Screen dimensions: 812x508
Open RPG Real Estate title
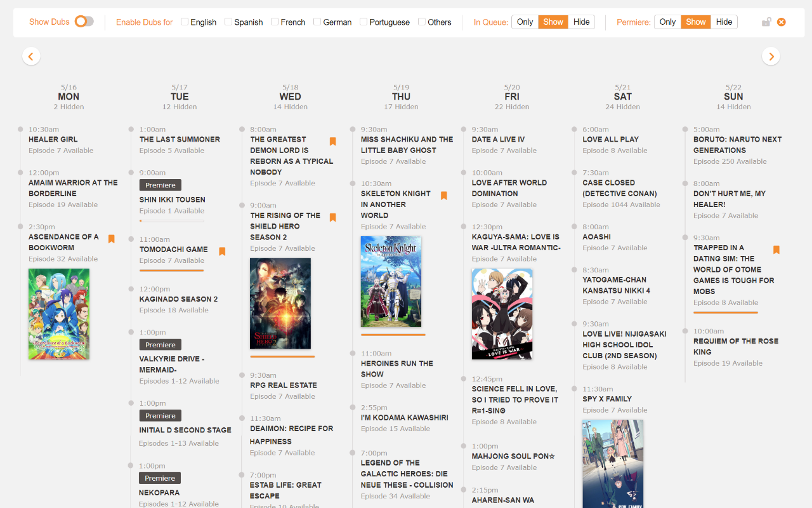coord(284,385)
